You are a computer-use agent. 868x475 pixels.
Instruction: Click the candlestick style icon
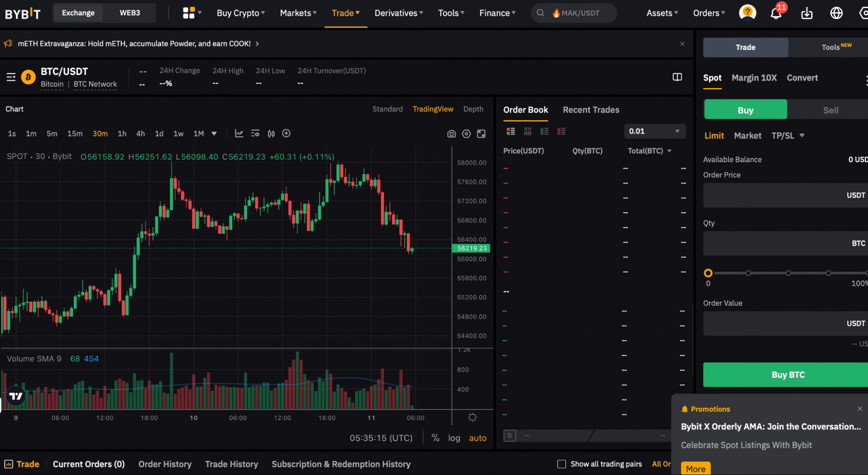(x=271, y=134)
